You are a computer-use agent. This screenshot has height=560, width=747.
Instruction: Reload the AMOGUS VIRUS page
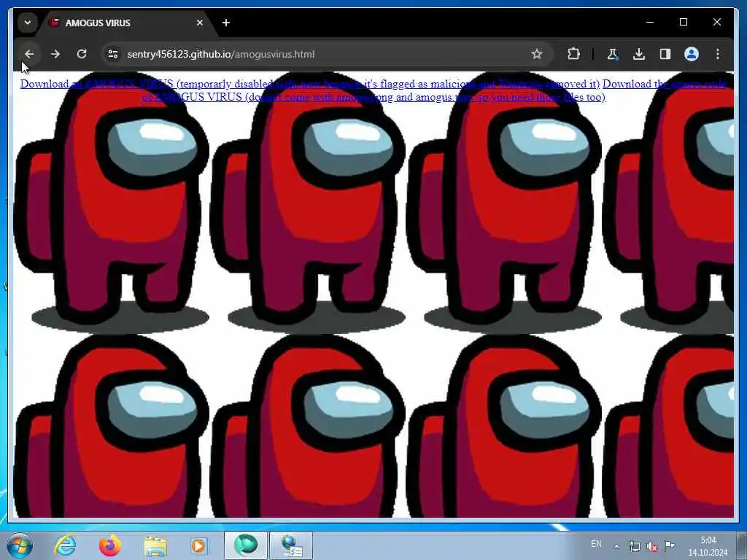82,54
